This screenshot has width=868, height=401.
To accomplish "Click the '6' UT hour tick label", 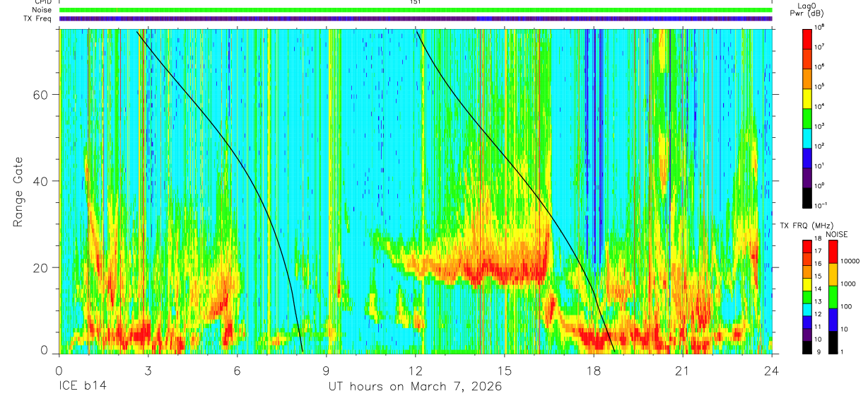I will [237, 370].
